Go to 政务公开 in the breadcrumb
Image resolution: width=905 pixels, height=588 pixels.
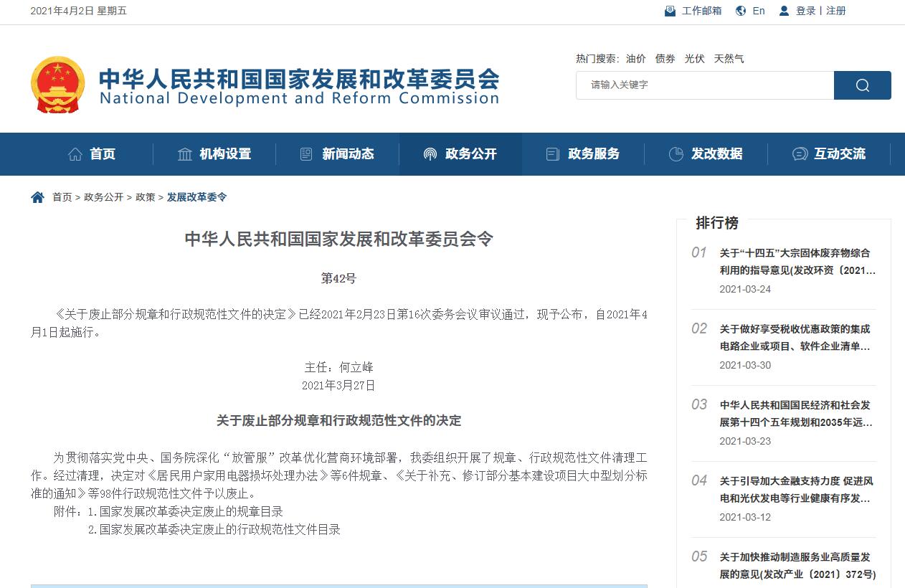pos(103,197)
